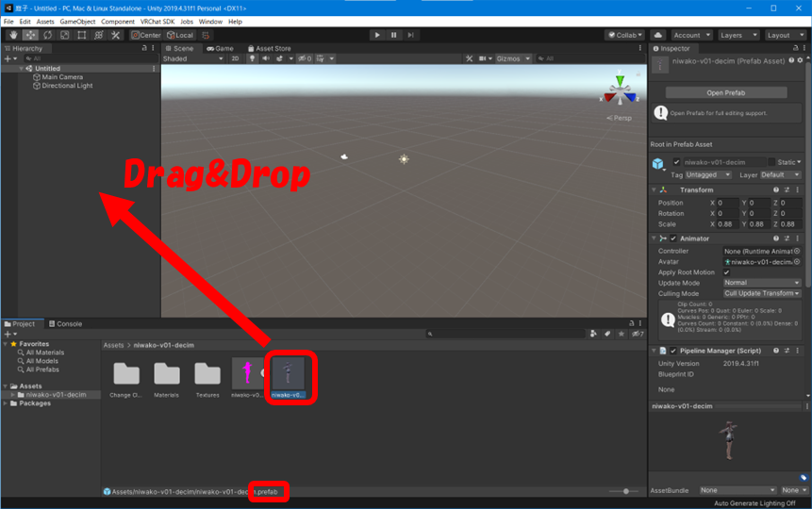Toggle scene lighting bulb icon
Image resolution: width=812 pixels, height=509 pixels.
pos(252,58)
